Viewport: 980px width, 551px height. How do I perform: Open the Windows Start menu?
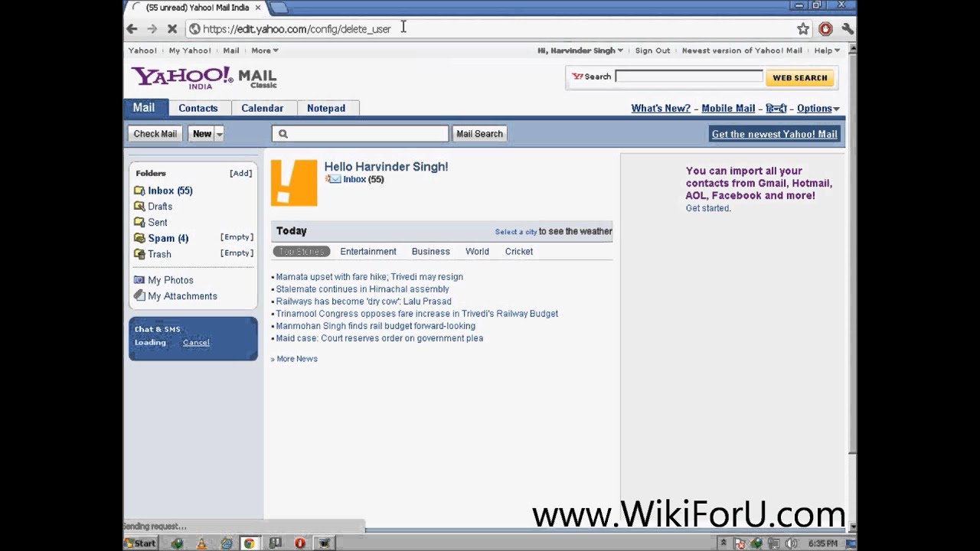click(141, 543)
